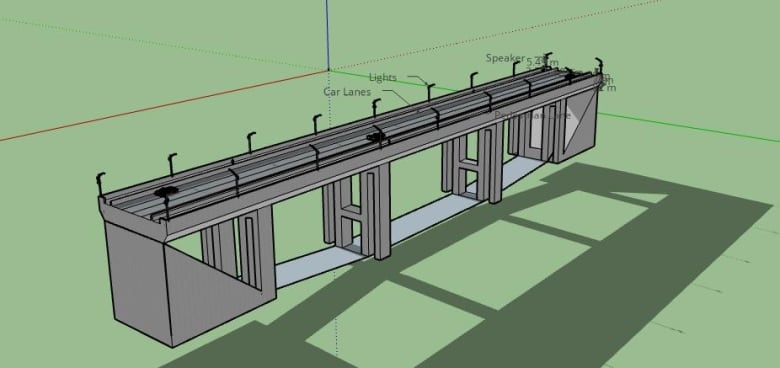Image resolution: width=780 pixels, height=368 pixels.
Task: Select the 5.3 m dimension text
Action: [542, 62]
